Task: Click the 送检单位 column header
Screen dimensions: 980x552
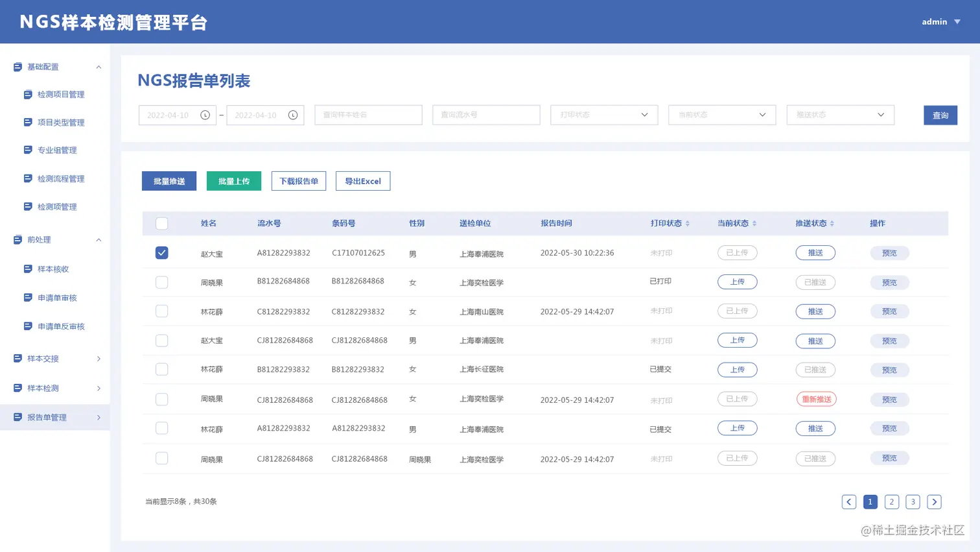Action: point(475,223)
